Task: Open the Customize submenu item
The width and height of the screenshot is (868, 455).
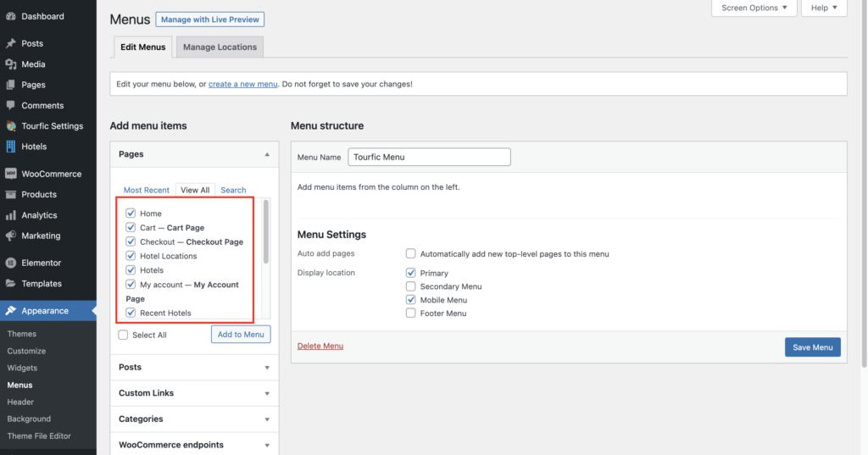Action: coord(26,351)
